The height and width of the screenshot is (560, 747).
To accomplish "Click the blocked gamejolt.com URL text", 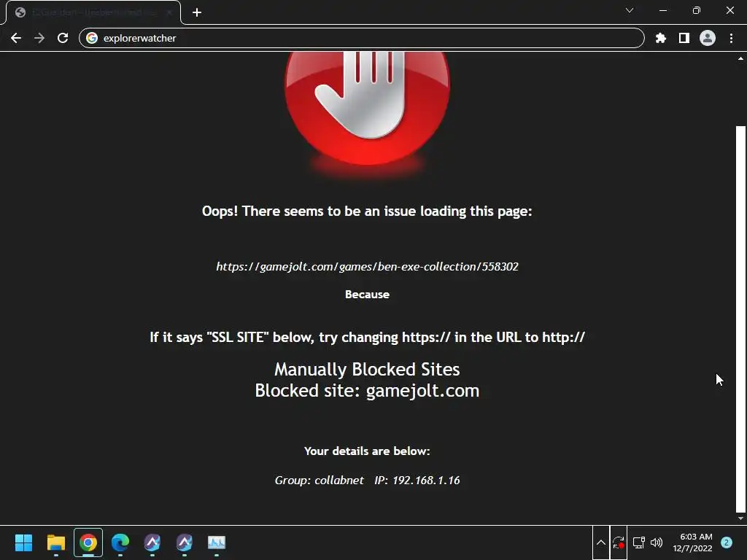I will coord(368,267).
